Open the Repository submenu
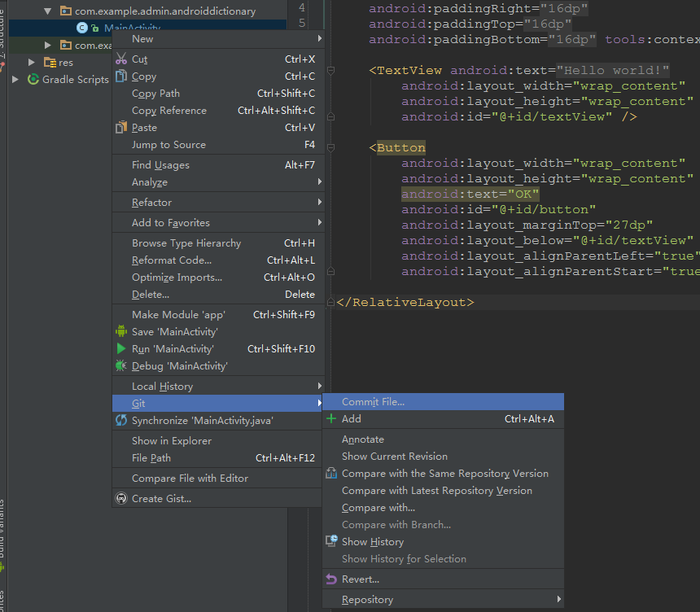 coord(367,600)
